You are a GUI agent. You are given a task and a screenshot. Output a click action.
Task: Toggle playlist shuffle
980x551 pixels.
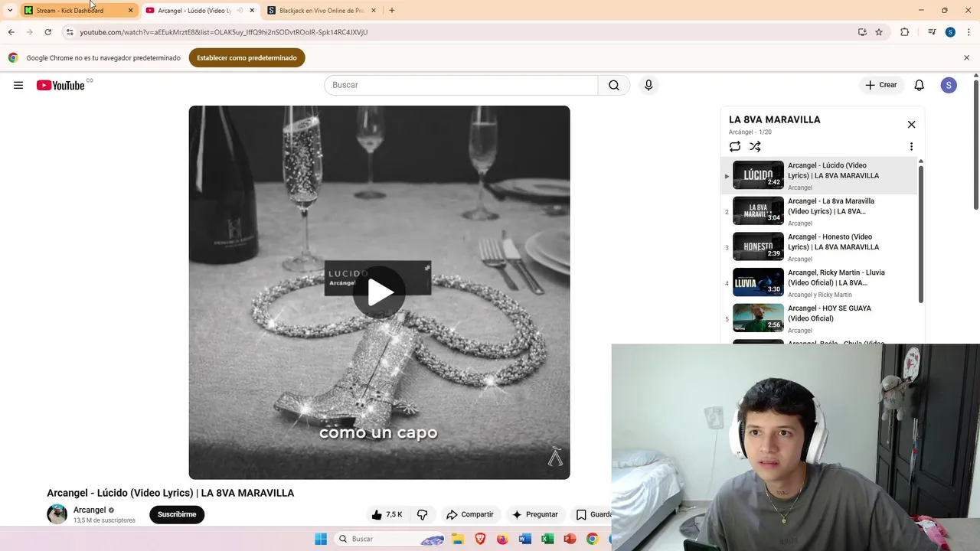click(755, 146)
